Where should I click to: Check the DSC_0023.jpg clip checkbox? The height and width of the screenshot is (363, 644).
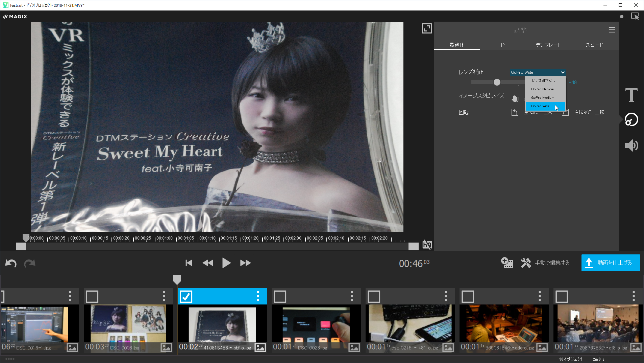(x=280, y=297)
